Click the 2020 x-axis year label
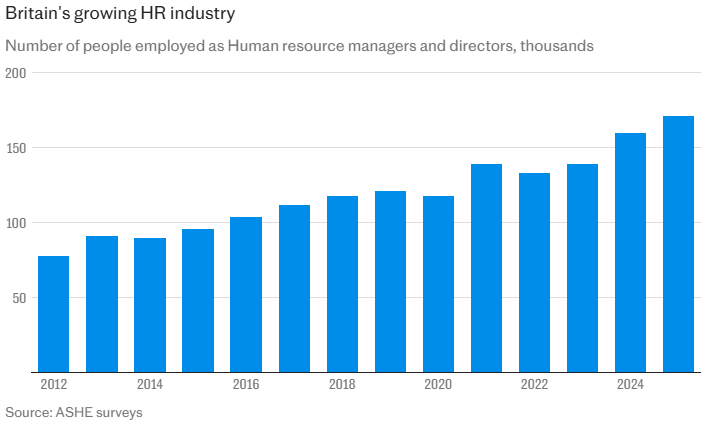 438,385
